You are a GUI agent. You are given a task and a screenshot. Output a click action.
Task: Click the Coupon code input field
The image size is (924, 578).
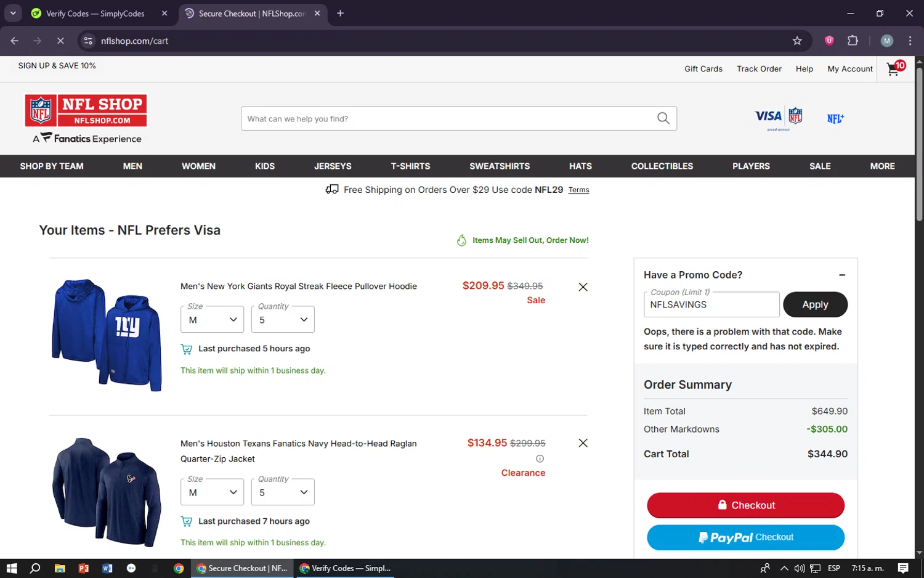click(711, 304)
